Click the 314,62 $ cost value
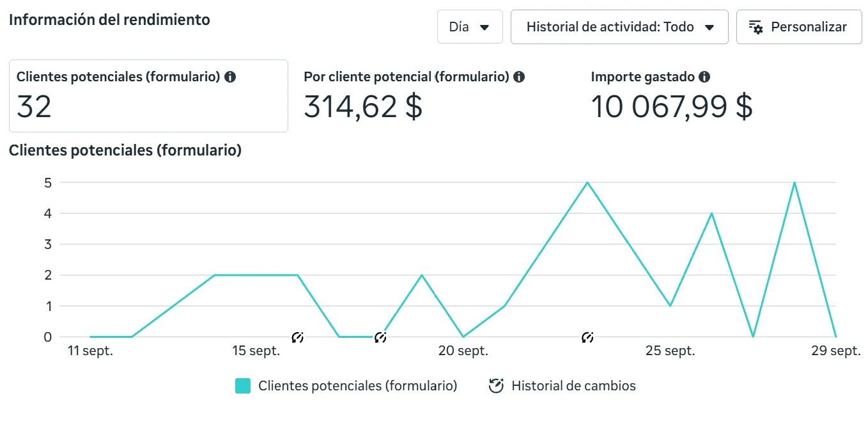Screen dimensions: 868x446 (x=363, y=106)
